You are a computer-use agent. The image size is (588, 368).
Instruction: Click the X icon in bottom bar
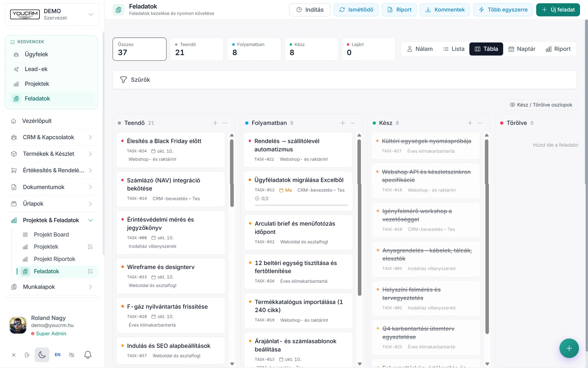[14, 355]
